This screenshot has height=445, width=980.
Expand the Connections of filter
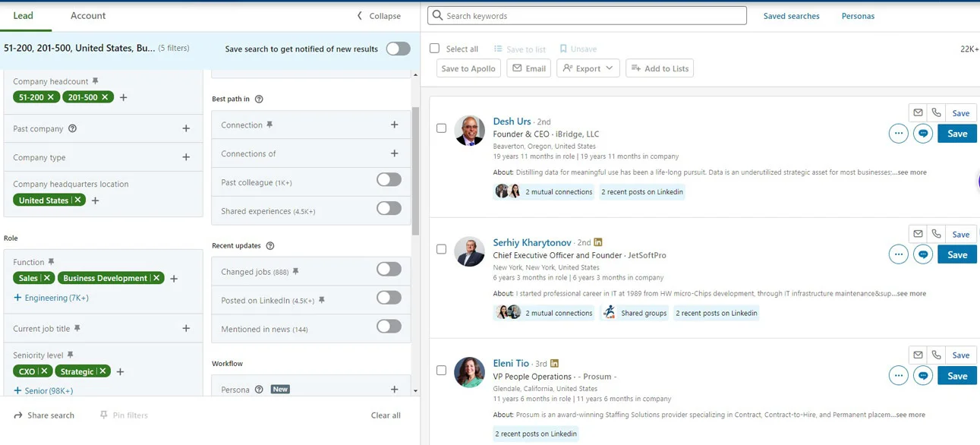(x=394, y=153)
